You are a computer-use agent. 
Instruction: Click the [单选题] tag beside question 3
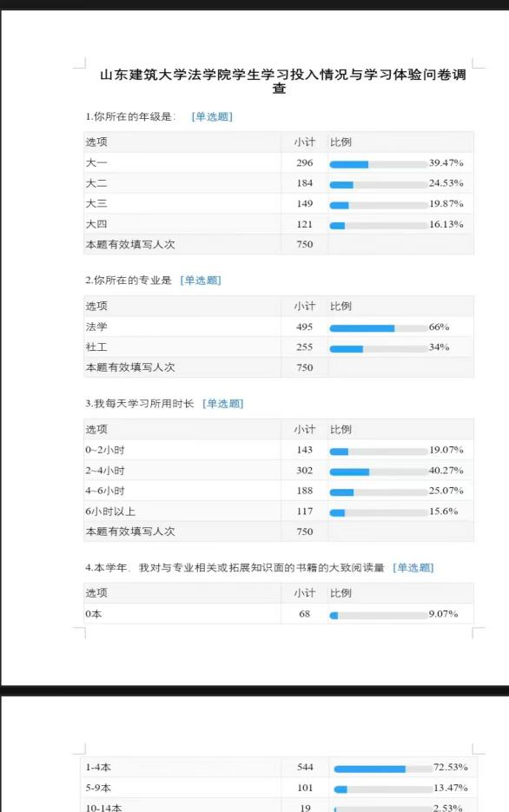click(x=222, y=404)
